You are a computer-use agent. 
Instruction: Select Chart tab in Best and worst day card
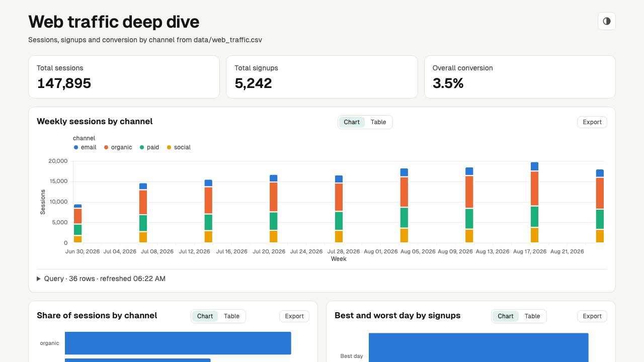505,316
